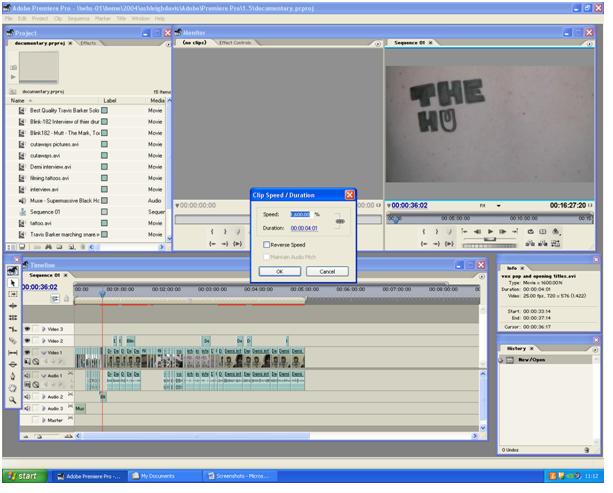
Task: Expand the Audio 3 track
Action: point(44,409)
